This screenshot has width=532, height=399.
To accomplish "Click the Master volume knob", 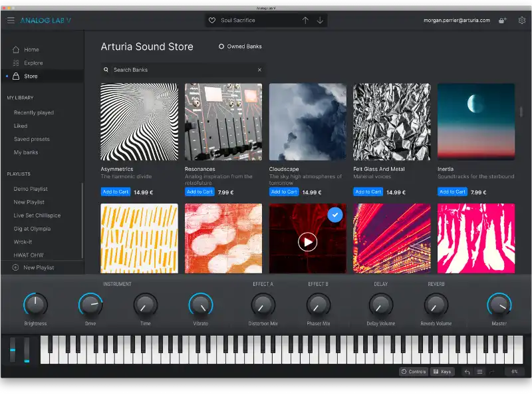I will click(x=499, y=305).
